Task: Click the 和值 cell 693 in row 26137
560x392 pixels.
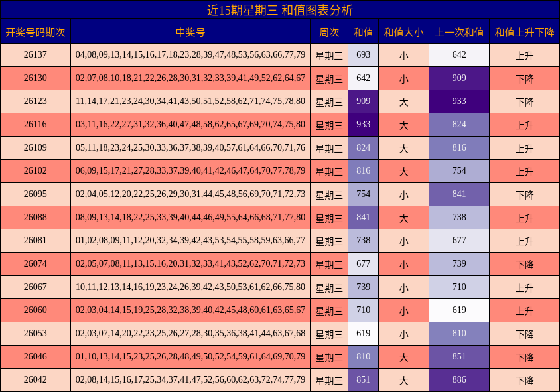Action: click(363, 55)
